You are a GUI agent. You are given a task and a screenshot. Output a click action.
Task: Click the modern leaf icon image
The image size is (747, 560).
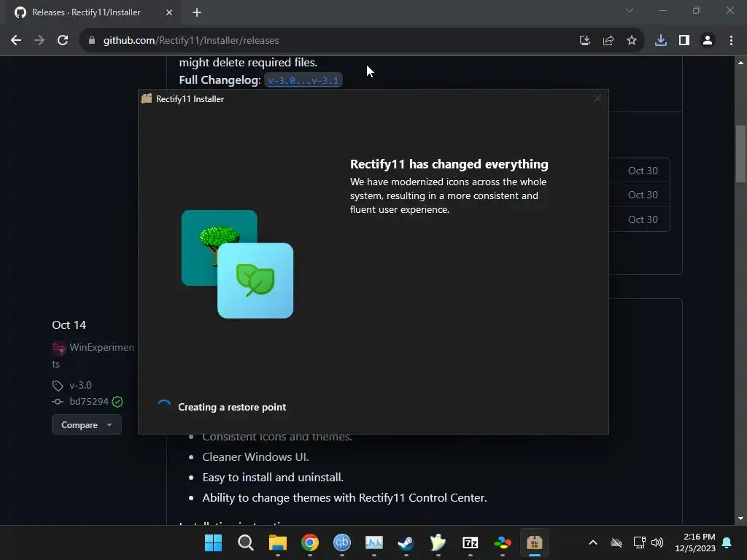(x=255, y=281)
